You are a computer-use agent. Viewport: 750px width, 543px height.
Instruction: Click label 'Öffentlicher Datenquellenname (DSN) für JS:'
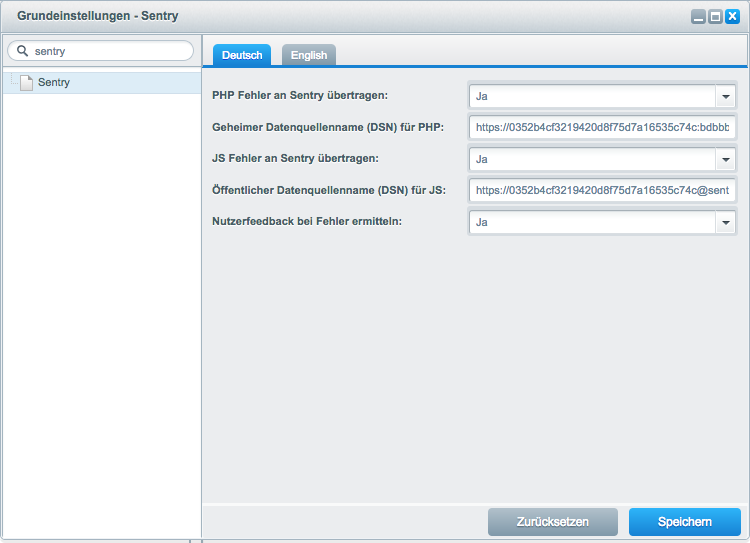coord(329,190)
